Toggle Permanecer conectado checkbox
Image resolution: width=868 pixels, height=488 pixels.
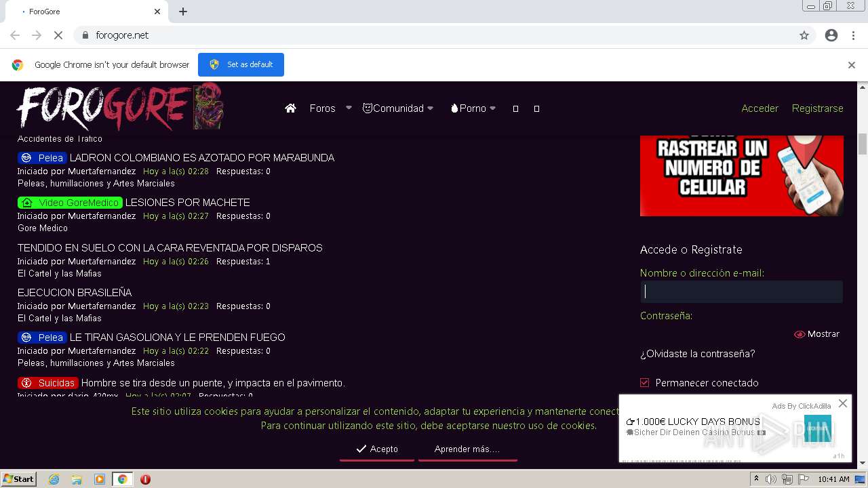(x=645, y=383)
